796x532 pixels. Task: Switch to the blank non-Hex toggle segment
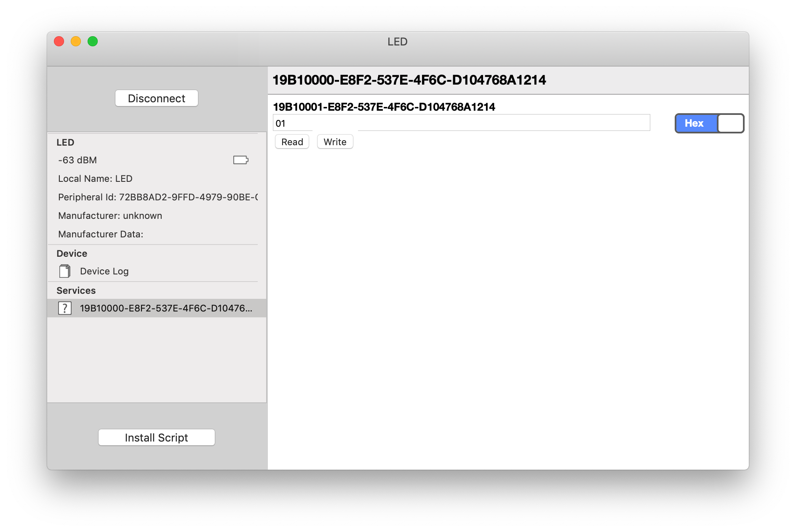click(x=730, y=123)
